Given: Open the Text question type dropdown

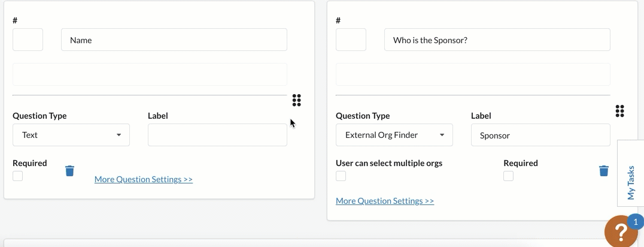Looking at the screenshot, I should point(71,135).
